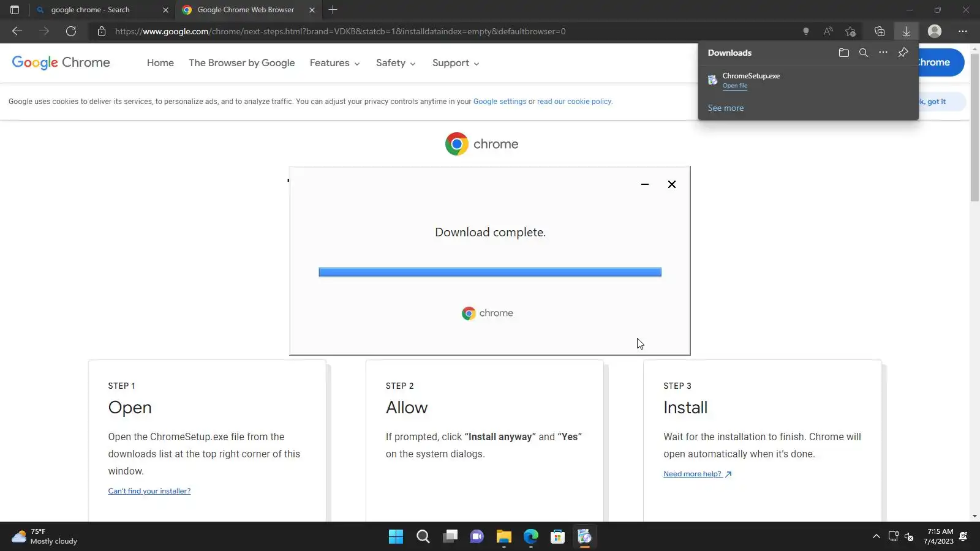Open the weather widget showing 75°F
Screen dimensions: 980x551
pyautogui.click(x=44, y=537)
